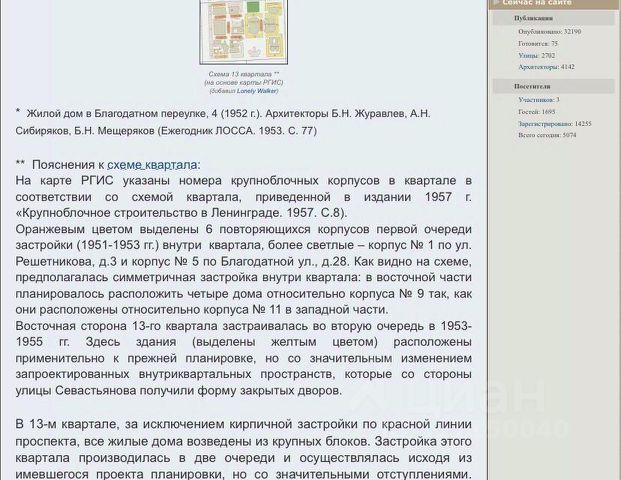Click text 'Крупноблочное строительство в Ленинграде. 1957. С.8'

pos(181,213)
